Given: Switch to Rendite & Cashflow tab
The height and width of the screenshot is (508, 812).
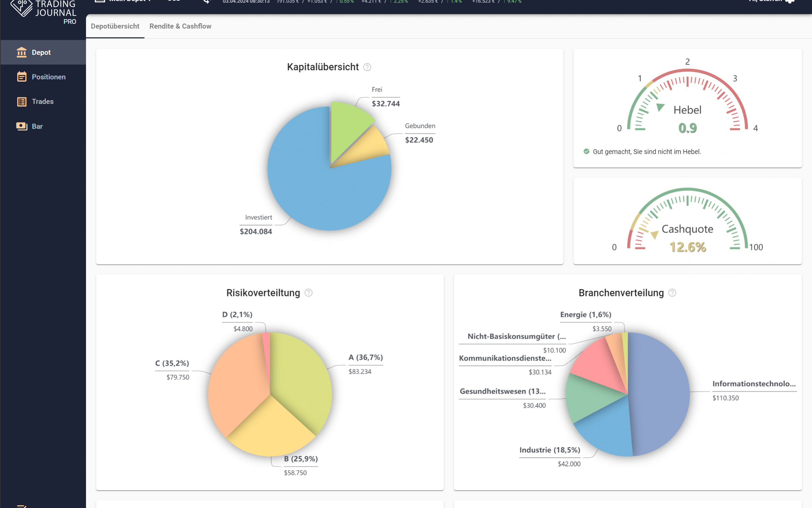Looking at the screenshot, I should (180, 26).
